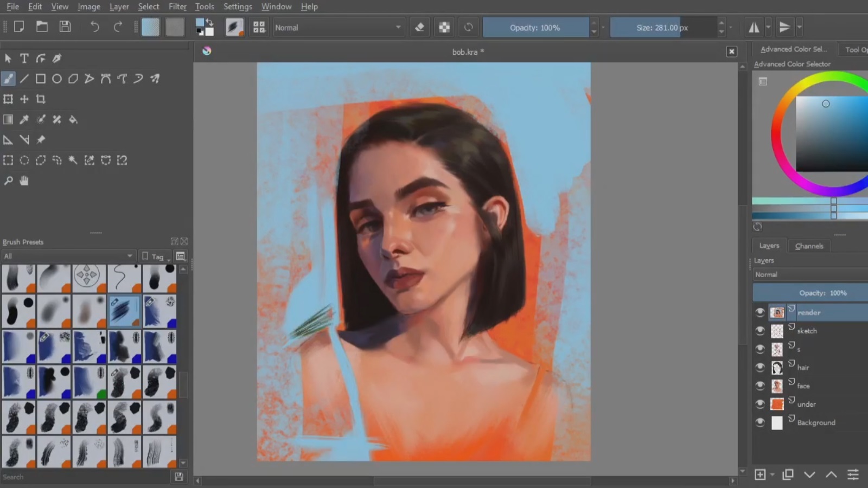Viewport: 868px width, 488px height.
Task: Select the Line tool
Action: [x=24, y=79]
